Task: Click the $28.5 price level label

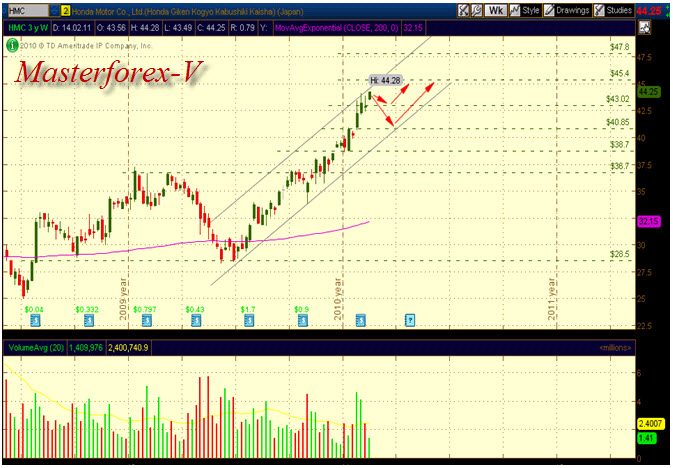Action: [619, 254]
